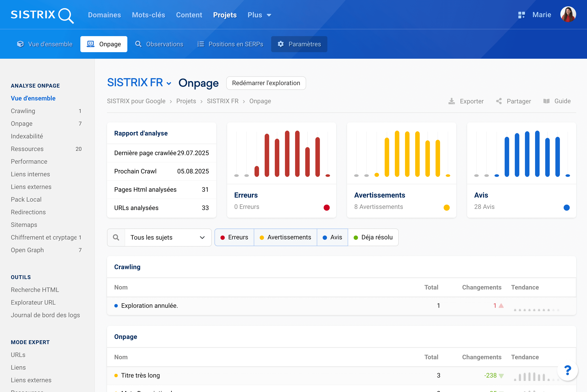This screenshot has width=587, height=392.
Task: Click the Paramètres gear icon
Action: [281, 44]
